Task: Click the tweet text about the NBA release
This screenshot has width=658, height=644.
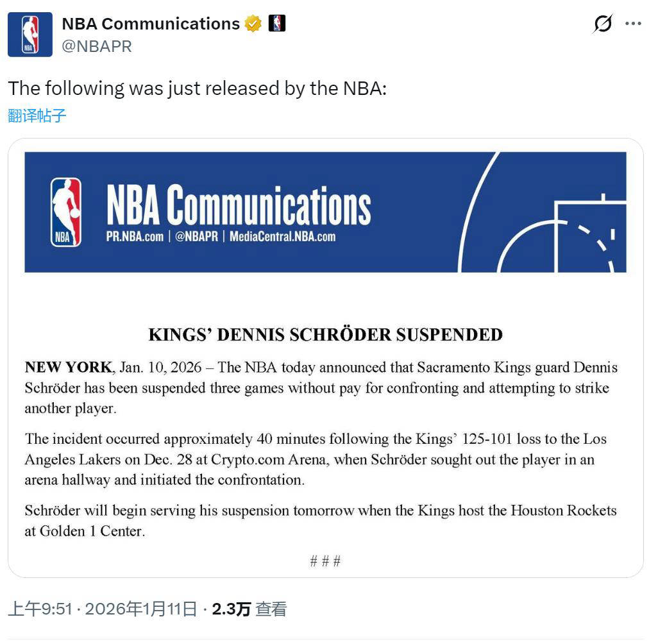Action: click(197, 88)
